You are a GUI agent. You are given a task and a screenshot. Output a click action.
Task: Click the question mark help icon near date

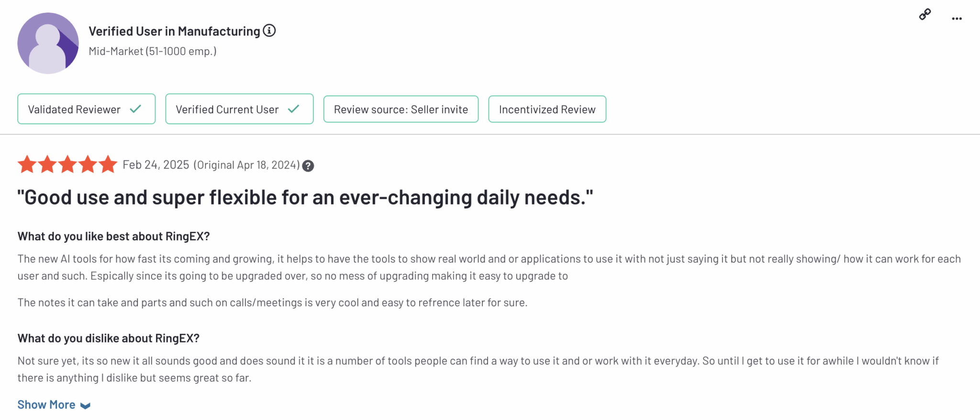(x=308, y=166)
